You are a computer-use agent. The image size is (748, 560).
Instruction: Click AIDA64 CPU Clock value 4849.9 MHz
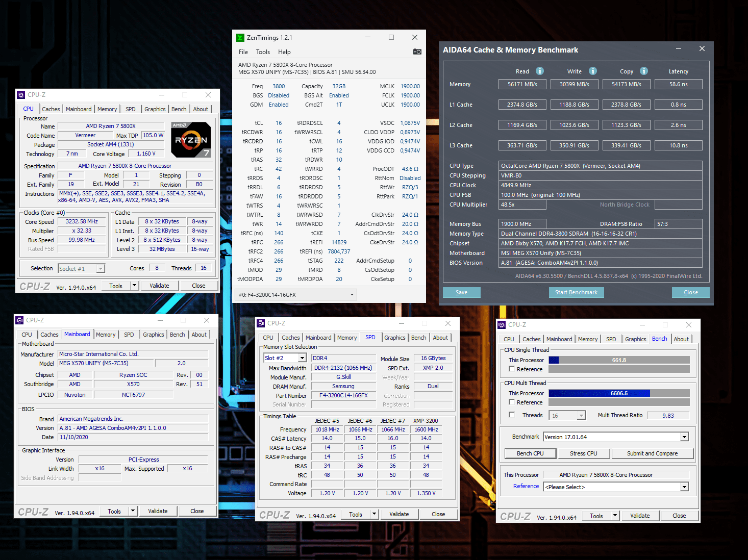click(x=601, y=185)
